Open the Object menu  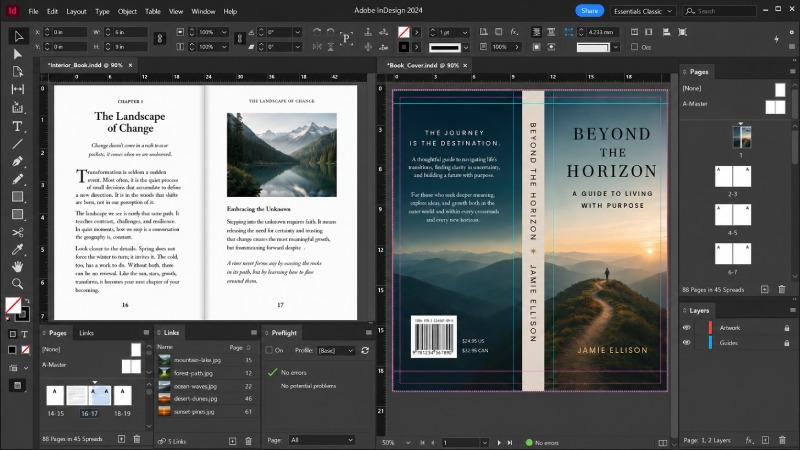(x=127, y=11)
